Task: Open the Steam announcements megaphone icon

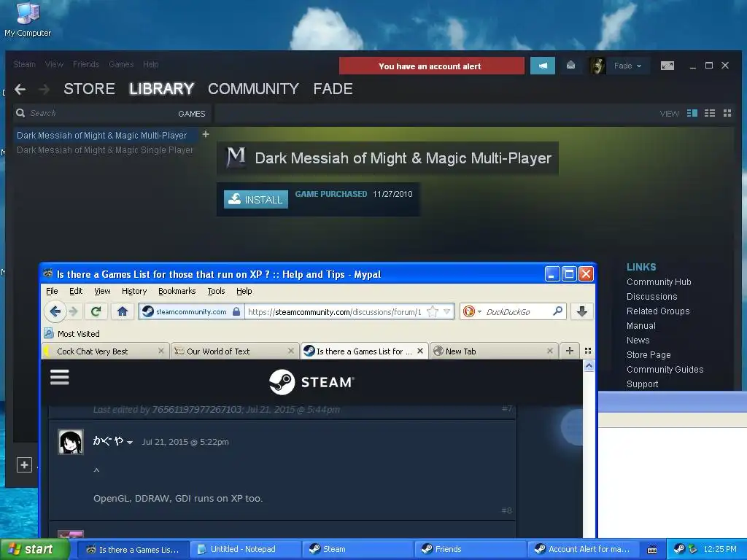Action: pyautogui.click(x=543, y=66)
